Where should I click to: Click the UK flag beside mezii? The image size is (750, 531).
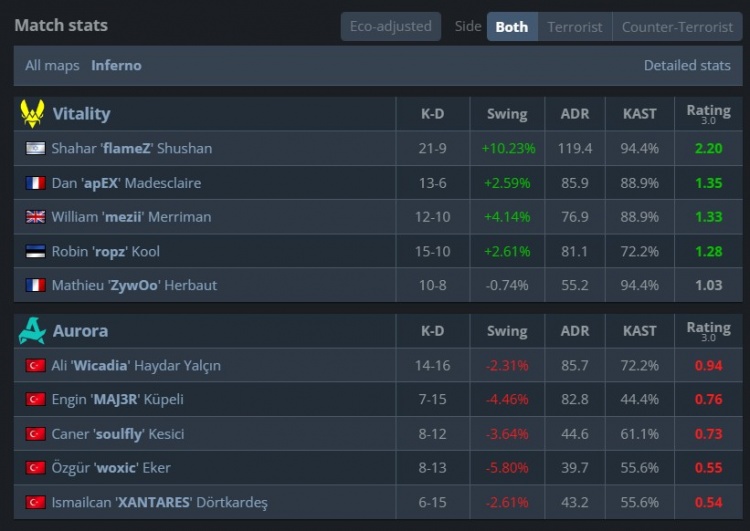point(36,217)
